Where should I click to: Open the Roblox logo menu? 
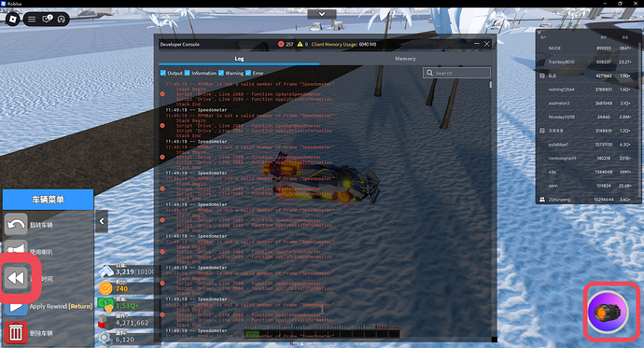click(13, 19)
